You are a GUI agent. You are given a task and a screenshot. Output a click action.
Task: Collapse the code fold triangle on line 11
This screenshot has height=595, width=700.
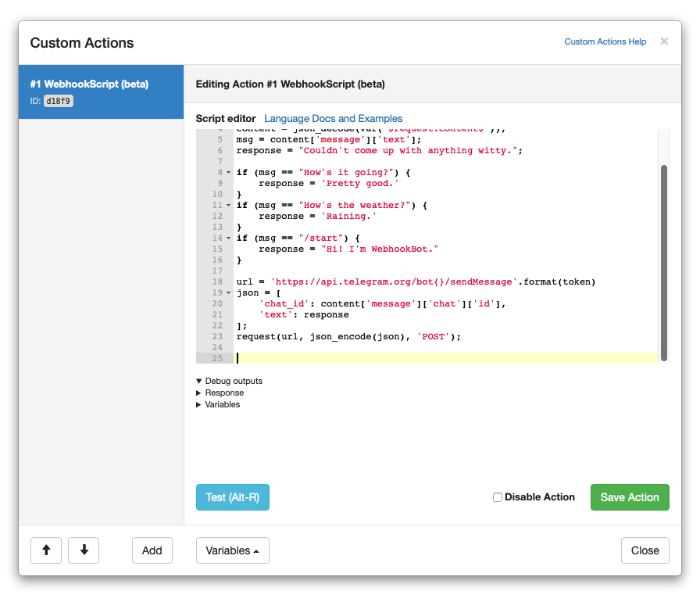click(x=227, y=205)
